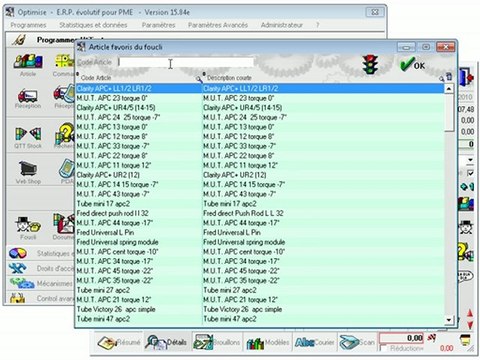
Task: Click the character face icon at right edge
Action: coord(466,227)
